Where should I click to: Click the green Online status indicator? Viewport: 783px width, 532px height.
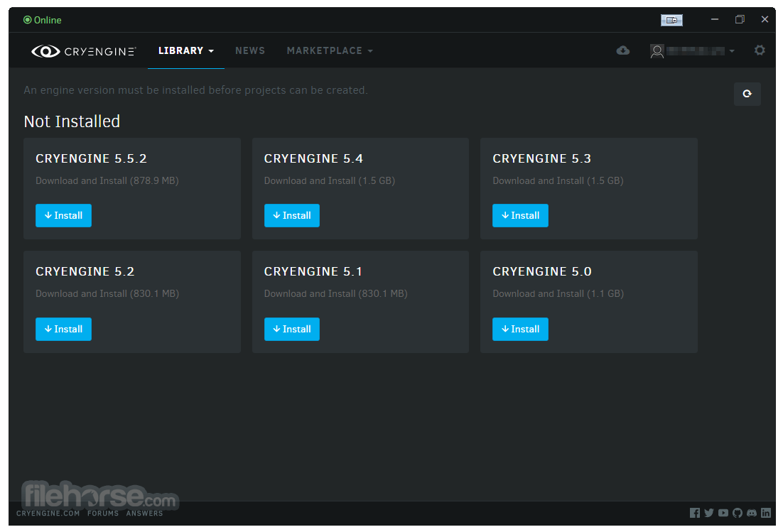pos(43,20)
